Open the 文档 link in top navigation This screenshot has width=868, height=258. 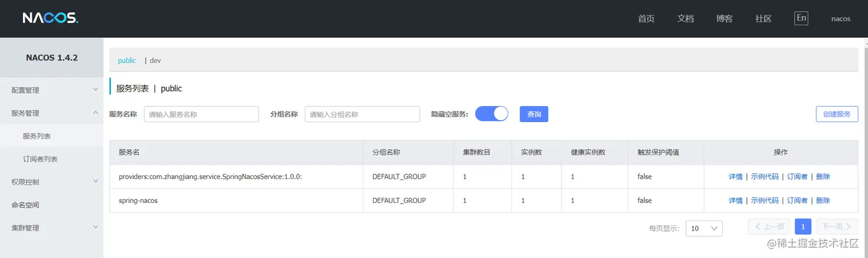685,18
